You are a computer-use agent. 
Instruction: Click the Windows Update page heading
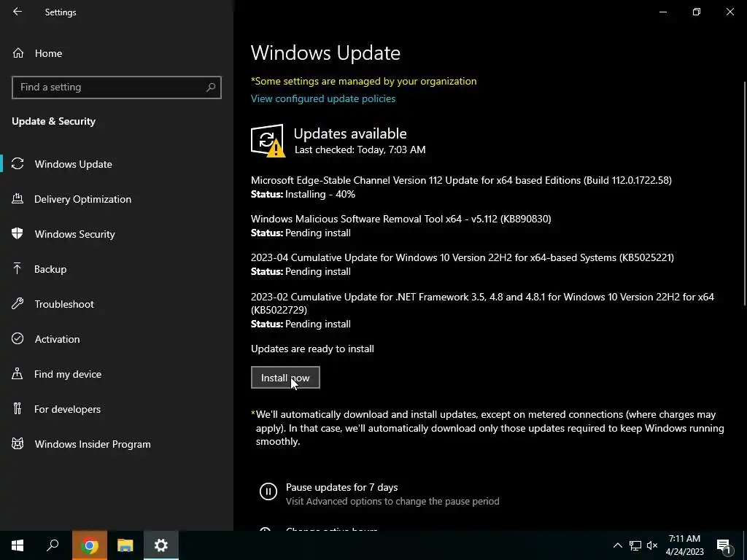coord(325,52)
